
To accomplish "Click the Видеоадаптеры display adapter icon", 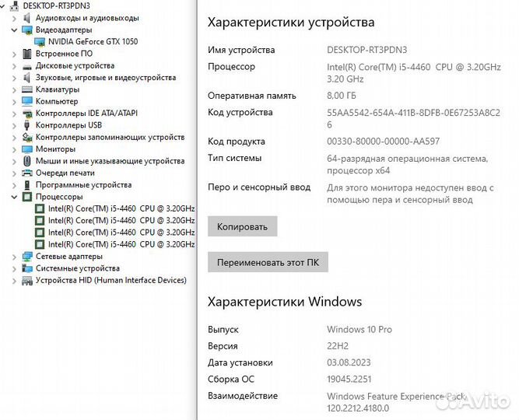I will click(x=26, y=30).
